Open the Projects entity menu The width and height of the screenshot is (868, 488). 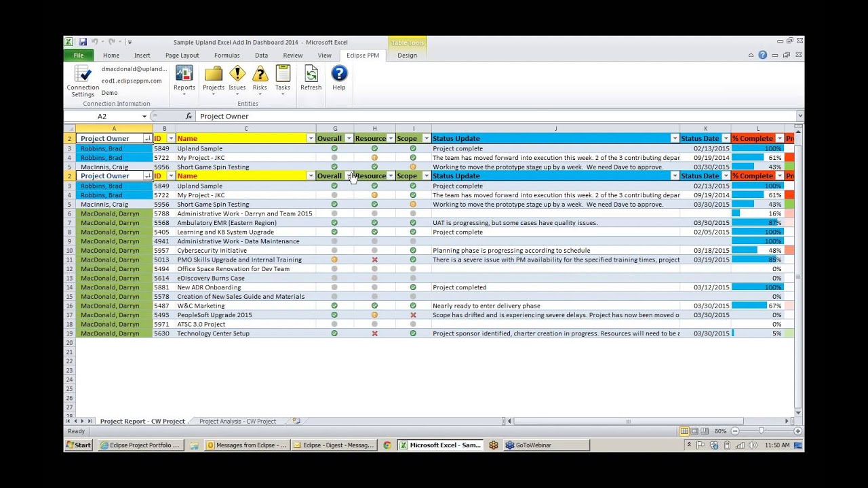[x=214, y=80]
